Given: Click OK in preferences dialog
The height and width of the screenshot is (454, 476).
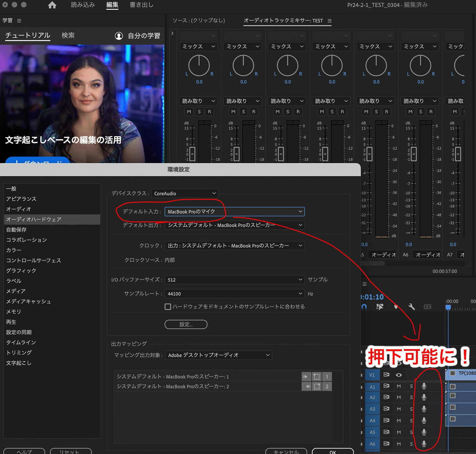Looking at the screenshot, I should tap(333, 452).
